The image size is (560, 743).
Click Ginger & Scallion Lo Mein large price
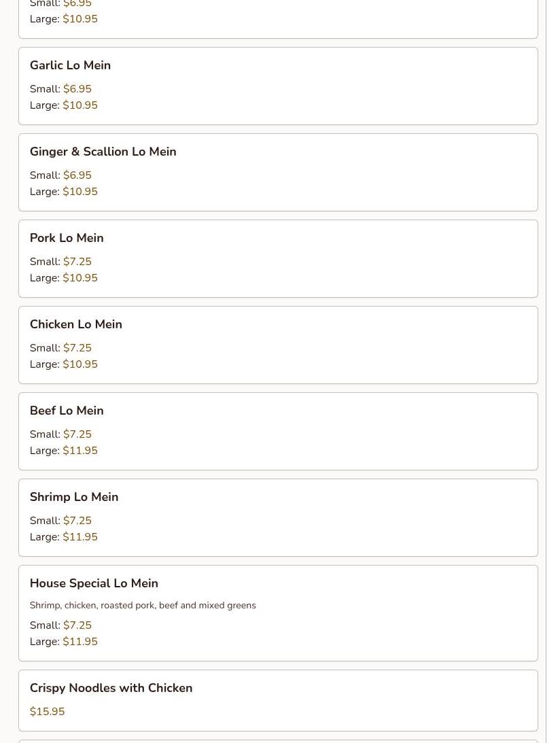click(x=80, y=192)
